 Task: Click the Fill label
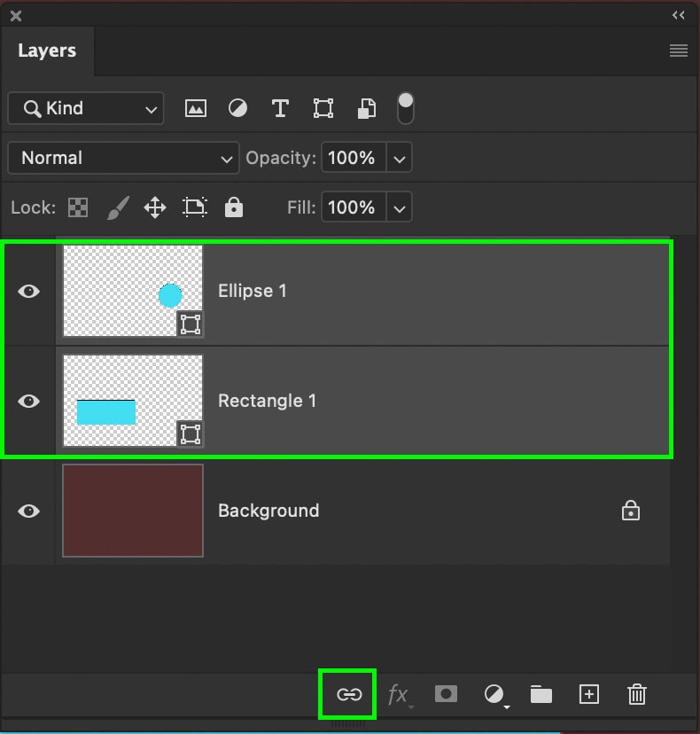click(x=301, y=207)
